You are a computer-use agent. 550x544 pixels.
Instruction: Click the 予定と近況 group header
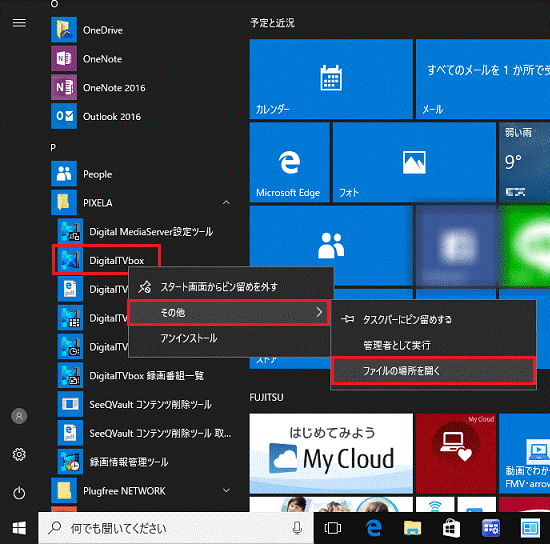(272, 23)
